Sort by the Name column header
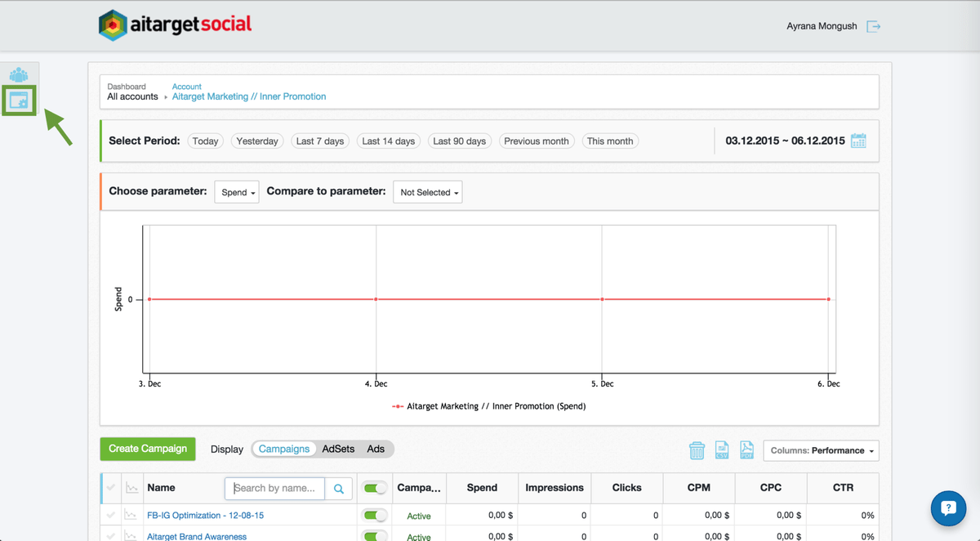The width and height of the screenshot is (980, 541). 161,488
